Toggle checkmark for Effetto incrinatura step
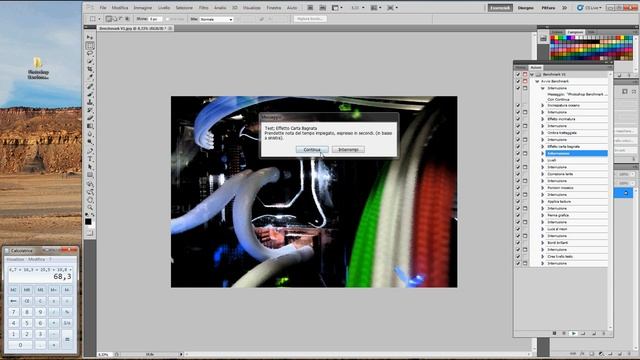 pos(518,119)
